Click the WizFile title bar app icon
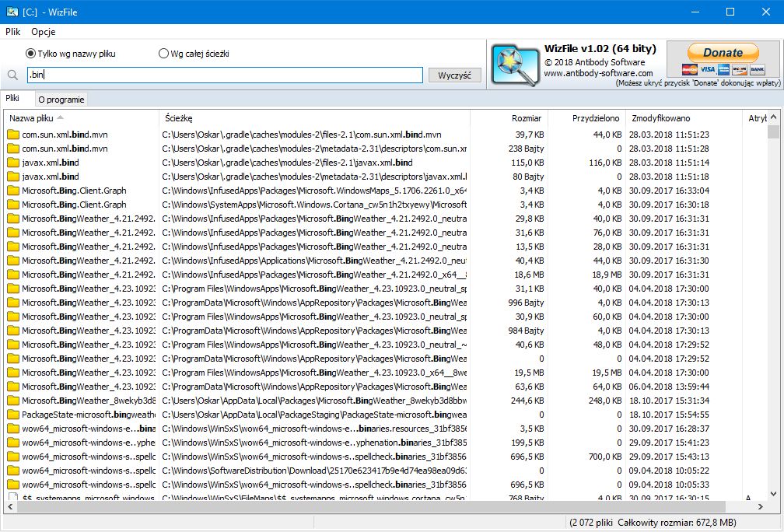784x532 pixels. (12, 12)
